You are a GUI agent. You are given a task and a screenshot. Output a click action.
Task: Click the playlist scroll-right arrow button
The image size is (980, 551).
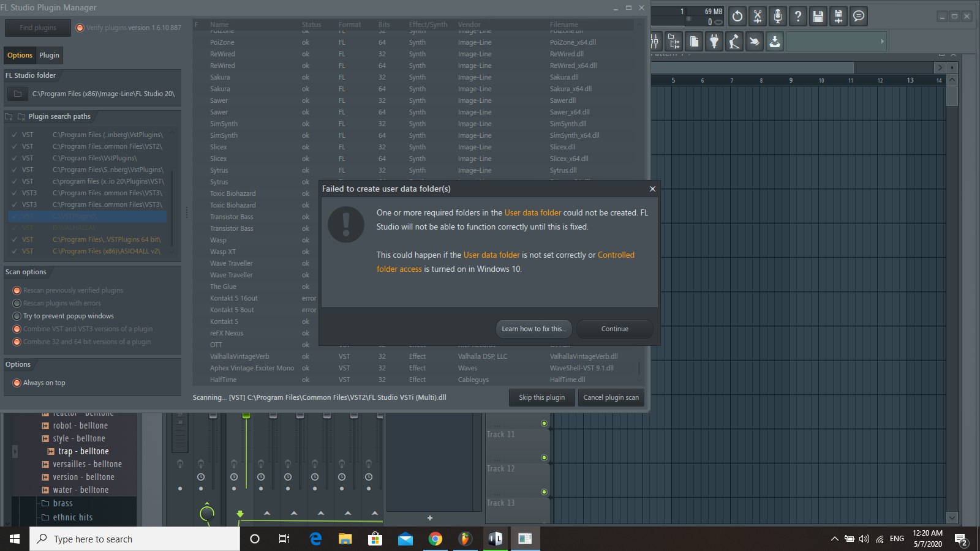pyautogui.click(x=940, y=67)
